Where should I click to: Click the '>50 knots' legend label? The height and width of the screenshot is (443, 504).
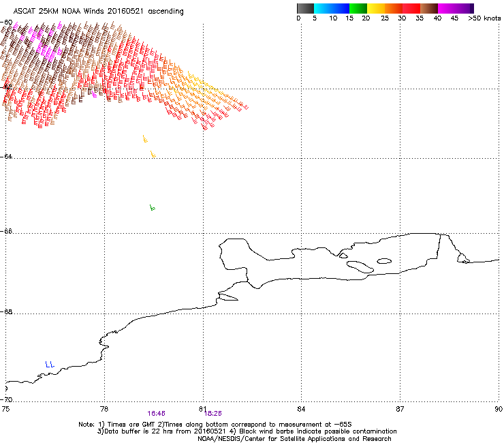(484, 18)
